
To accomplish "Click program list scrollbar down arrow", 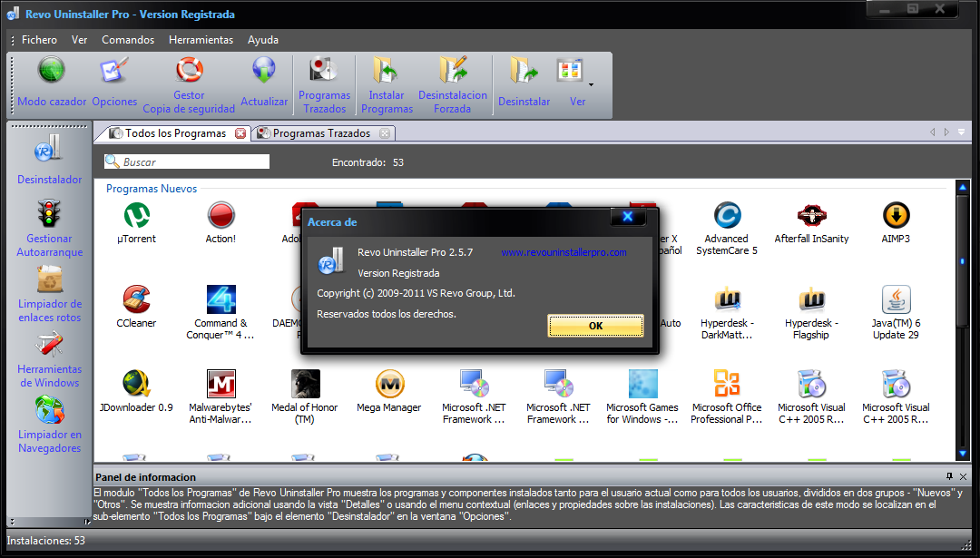I will [963, 454].
